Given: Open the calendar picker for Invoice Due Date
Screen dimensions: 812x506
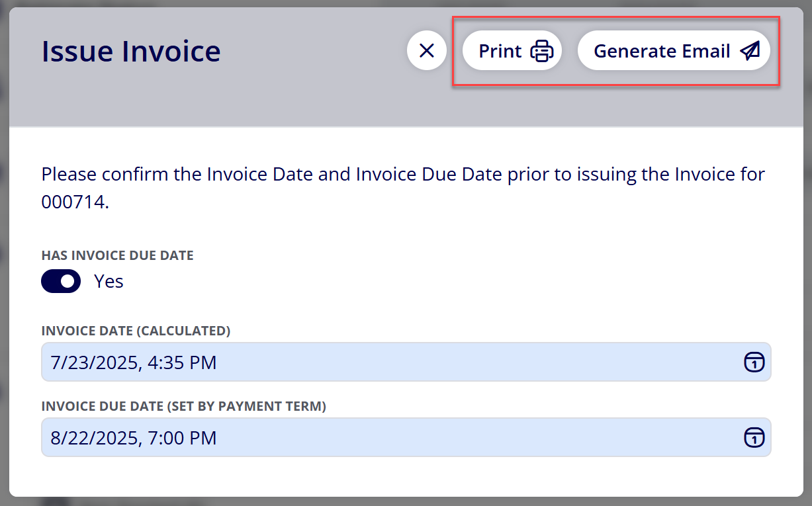Looking at the screenshot, I should click(x=754, y=437).
